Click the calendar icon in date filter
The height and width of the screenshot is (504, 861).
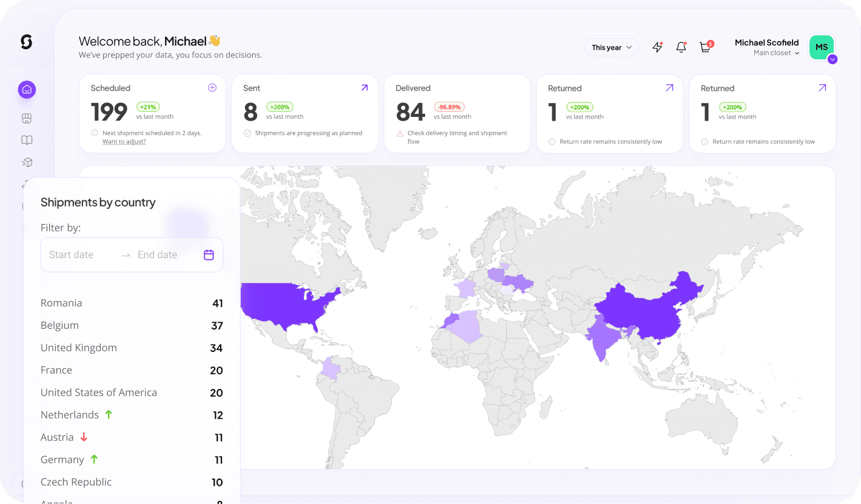pos(209,255)
